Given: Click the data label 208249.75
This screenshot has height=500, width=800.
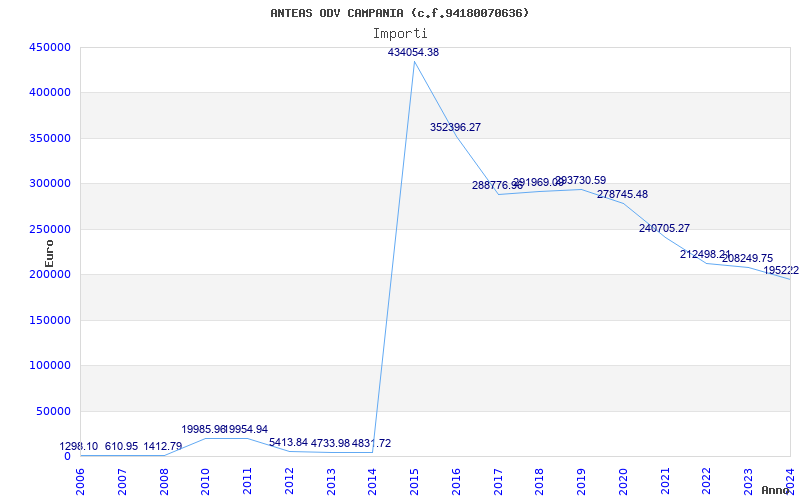Looking at the screenshot, I should (x=747, y=258).
